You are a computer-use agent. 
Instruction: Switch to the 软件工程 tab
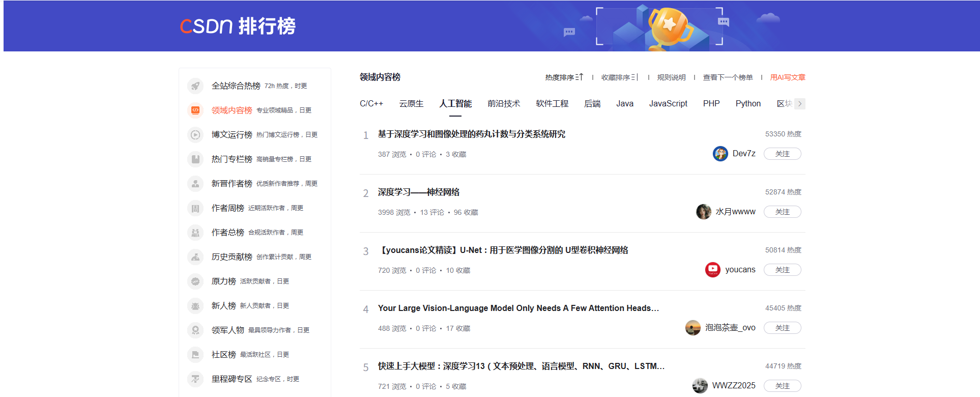tap(552, 104)
